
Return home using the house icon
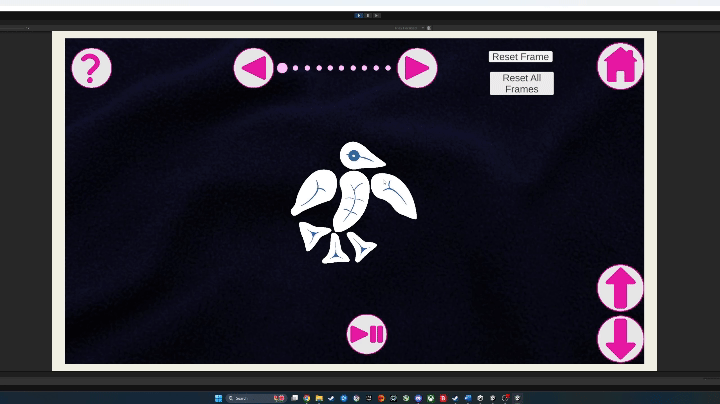(x=620, y=66)
